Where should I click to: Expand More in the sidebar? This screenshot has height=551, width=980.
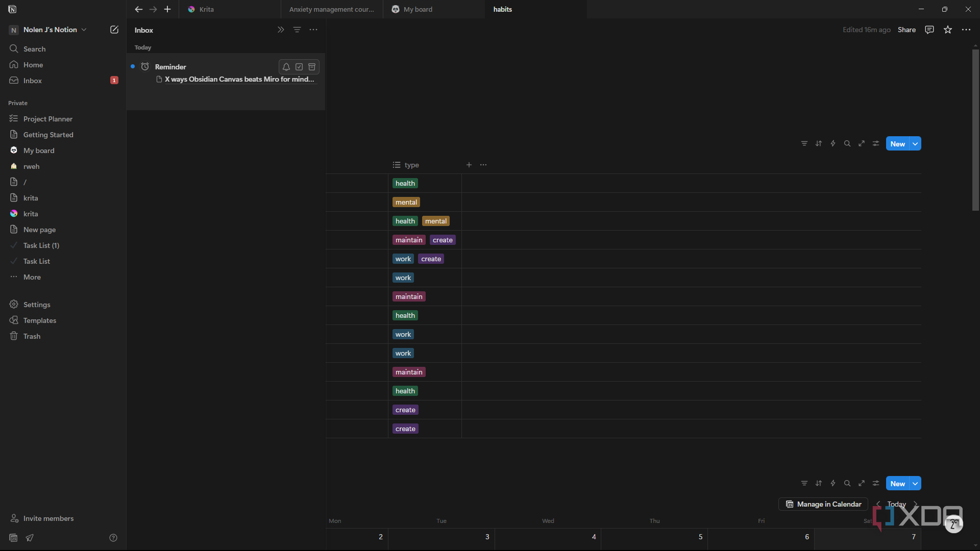[32, 277]
